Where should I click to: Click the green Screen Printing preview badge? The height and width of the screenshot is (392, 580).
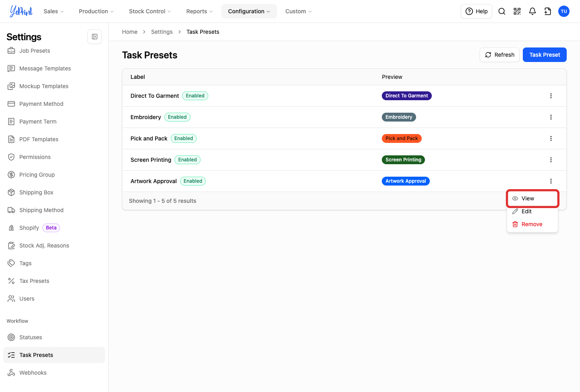pos(403,160)
